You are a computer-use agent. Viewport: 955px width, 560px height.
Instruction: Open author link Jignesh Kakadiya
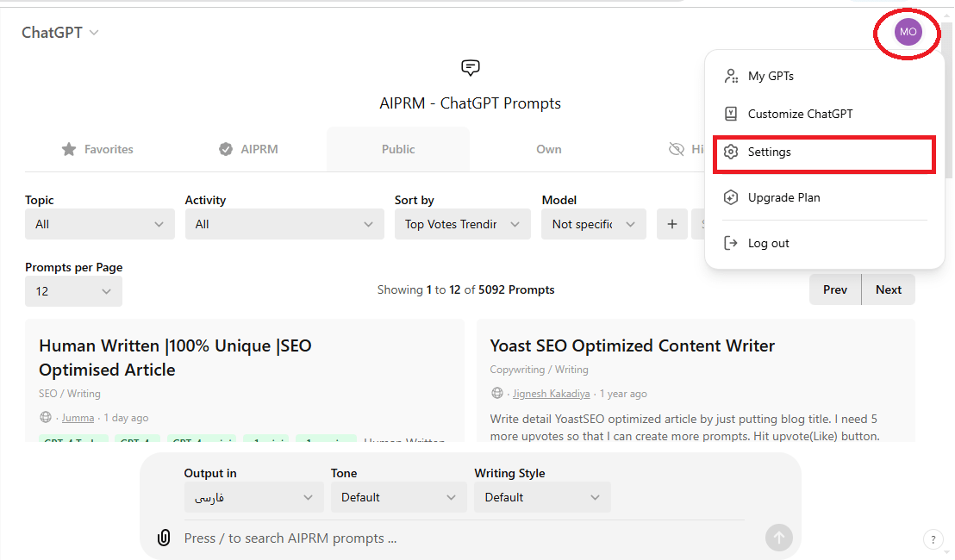tap(552, 394)
